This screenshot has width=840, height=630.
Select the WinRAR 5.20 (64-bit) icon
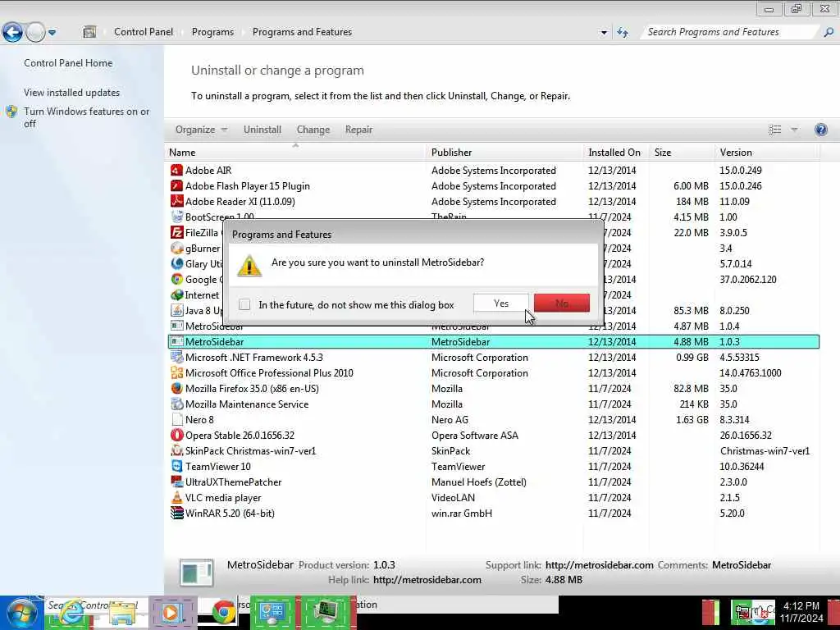[177, 513]
